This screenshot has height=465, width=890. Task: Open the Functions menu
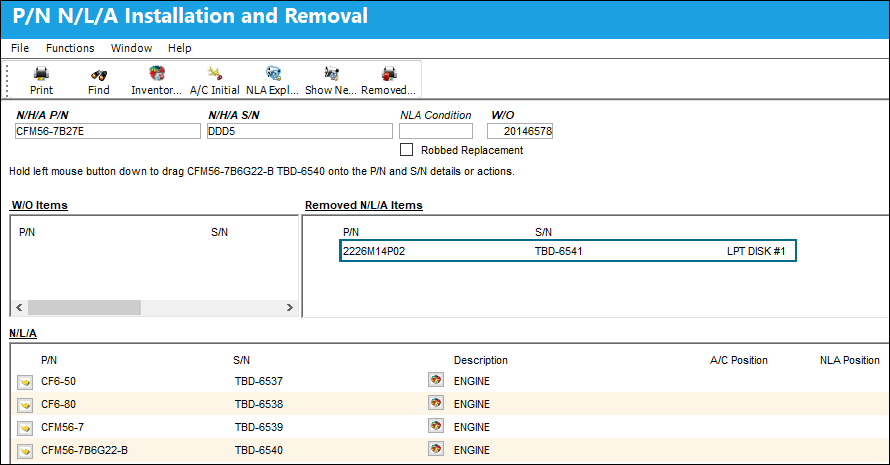70,48
